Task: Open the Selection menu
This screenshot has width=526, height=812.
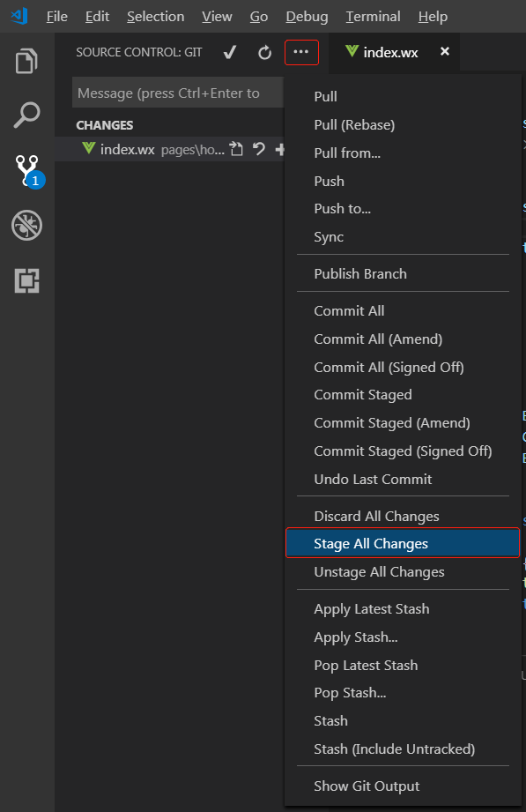Action: click(155, 17)
